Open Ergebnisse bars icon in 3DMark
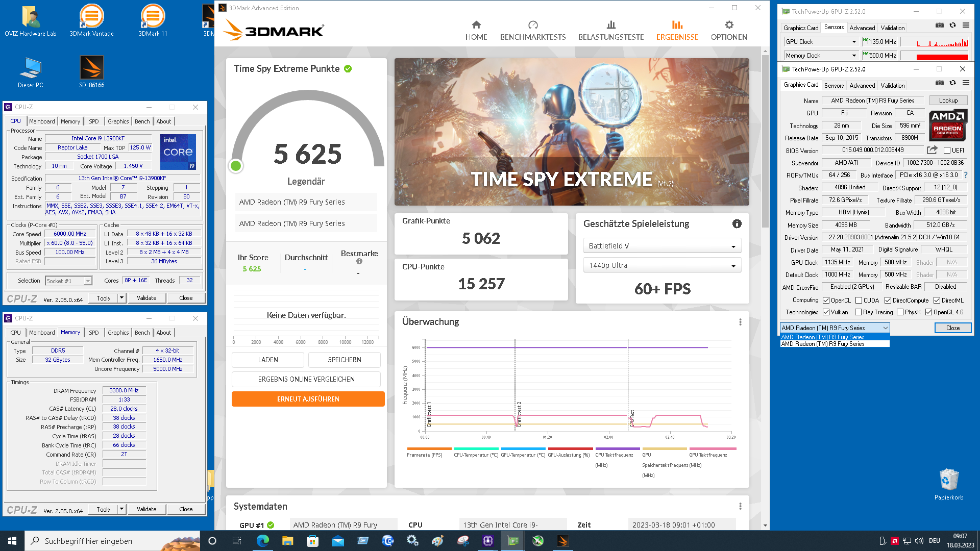The image size is (980, 551). 677,25
